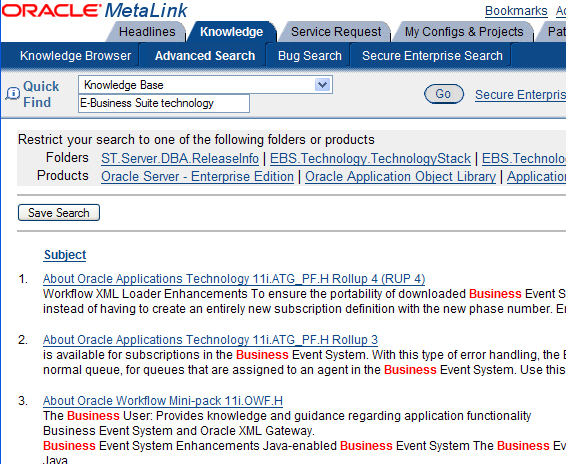Open My Configs & Projects tab
This screenshot has width=566, height=464.
pos(464,32)
